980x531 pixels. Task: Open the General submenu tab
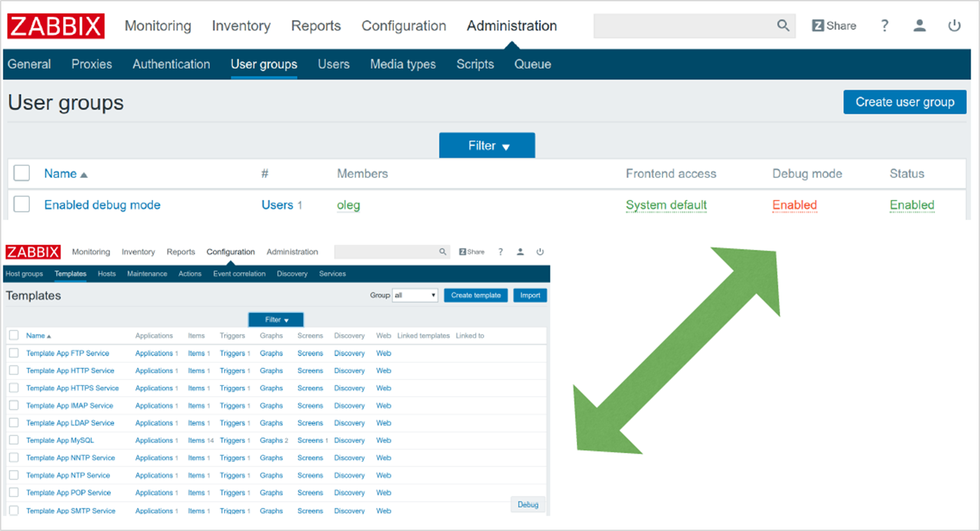[29, 64]
